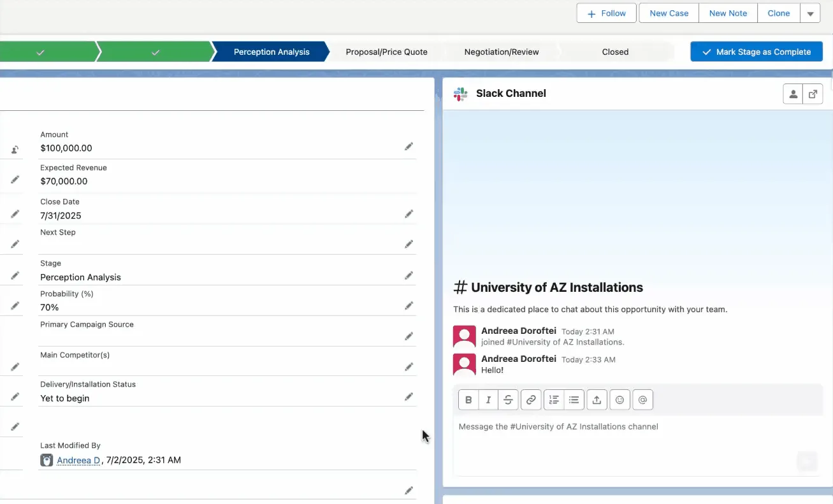Screen dimensions: 833x504
Task: Mention someone with the @ icon
Action: tap(642, 400)
